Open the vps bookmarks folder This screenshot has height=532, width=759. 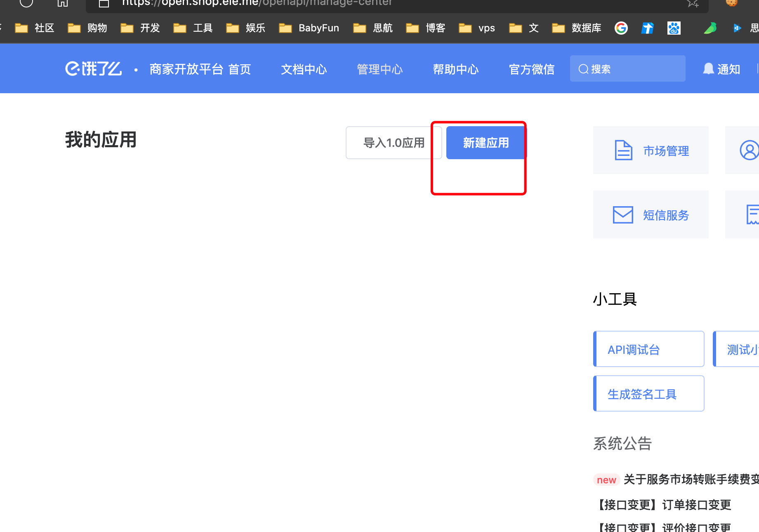click(x=477, y=28)
